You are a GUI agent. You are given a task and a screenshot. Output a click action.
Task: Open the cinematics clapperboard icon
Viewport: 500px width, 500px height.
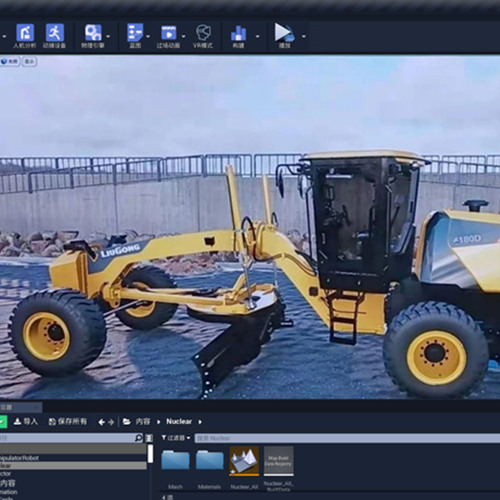[x=169, y=33]
